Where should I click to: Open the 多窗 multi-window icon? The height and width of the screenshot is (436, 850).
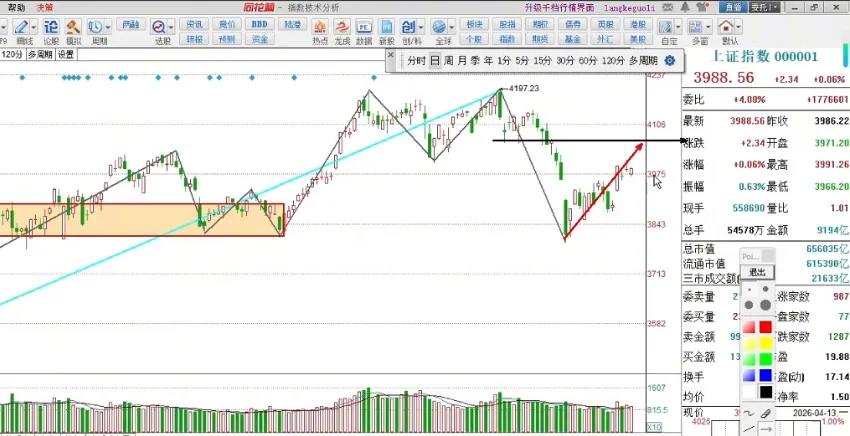696,27
